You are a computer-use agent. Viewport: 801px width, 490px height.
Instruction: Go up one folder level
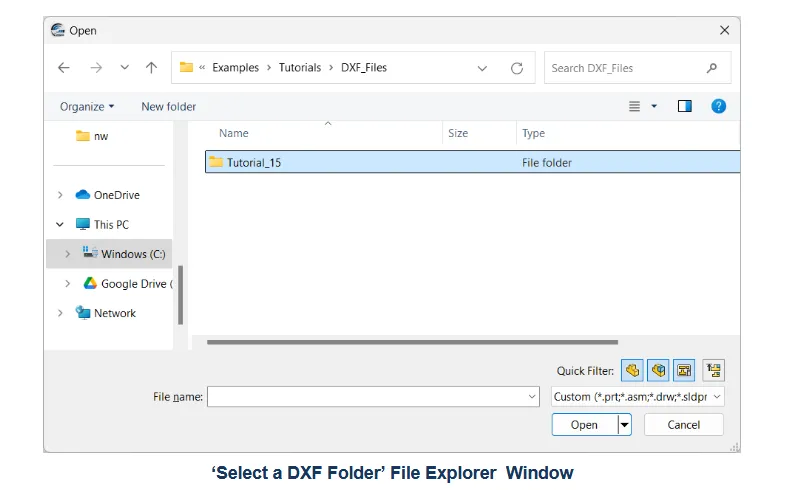coord(151,67)
